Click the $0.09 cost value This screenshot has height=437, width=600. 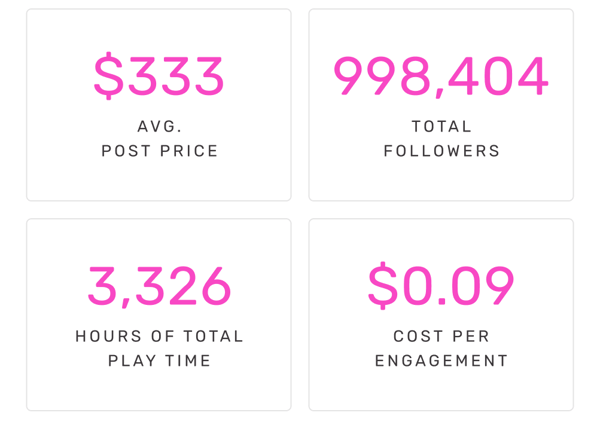tap(441, 285)
